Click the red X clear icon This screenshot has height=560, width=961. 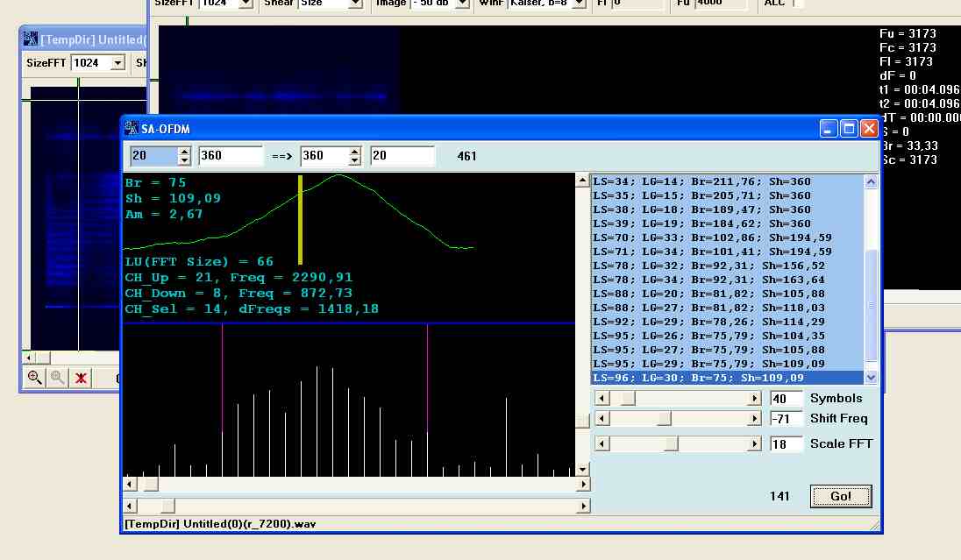[81, 378]
